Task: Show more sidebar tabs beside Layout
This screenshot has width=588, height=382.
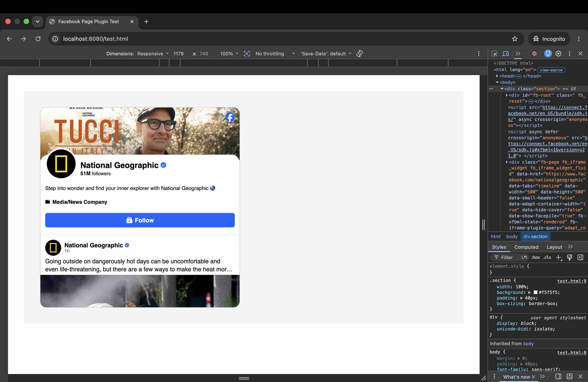Action: tap(570, 247)
